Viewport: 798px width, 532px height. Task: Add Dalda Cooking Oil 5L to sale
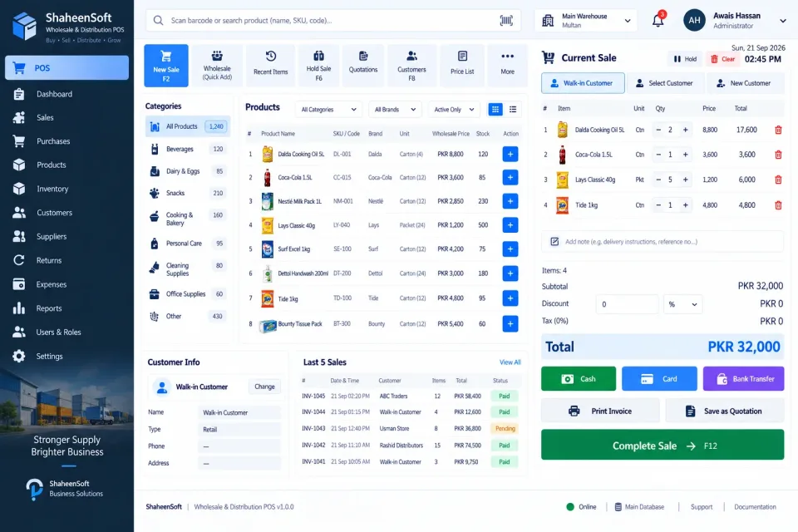510,154
